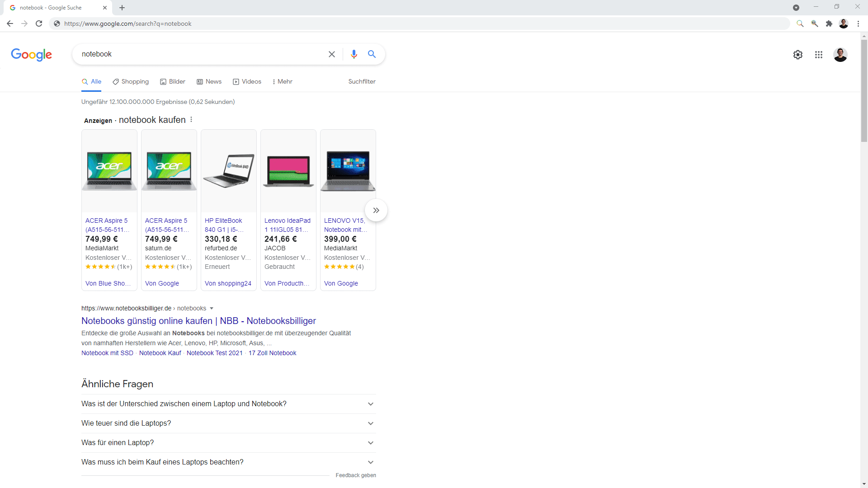Click the '17 Zoll Notebook' sitelink

272,353
